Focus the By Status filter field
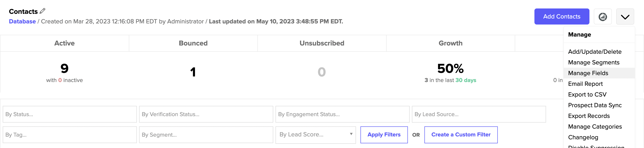644x148 pixels. (x=70, y=114)
